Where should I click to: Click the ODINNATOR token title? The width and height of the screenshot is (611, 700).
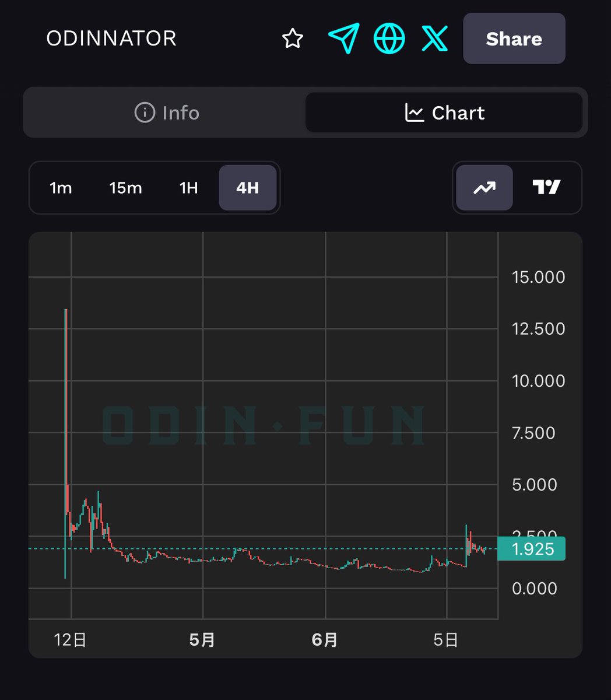tap(111, 38)
